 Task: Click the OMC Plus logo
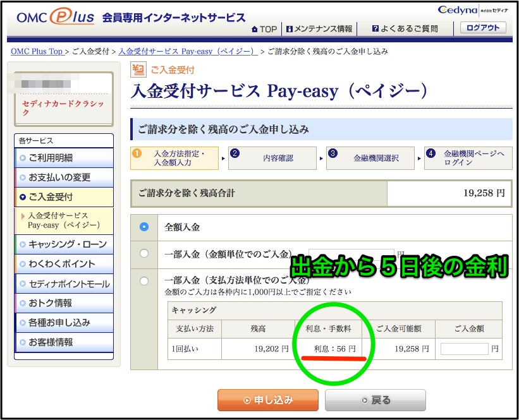56,16
